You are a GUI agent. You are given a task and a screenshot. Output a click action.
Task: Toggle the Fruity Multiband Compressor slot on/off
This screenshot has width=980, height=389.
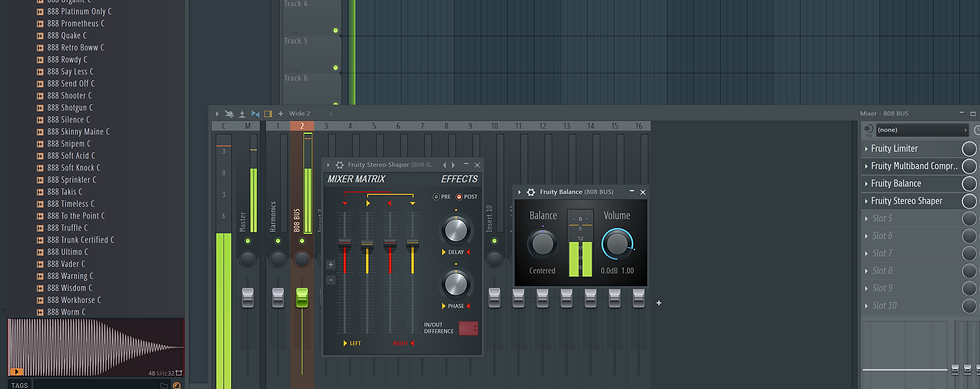pos(969,166)
